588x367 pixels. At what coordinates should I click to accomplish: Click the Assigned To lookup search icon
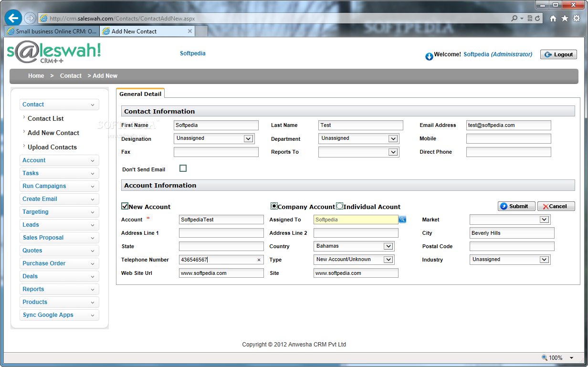402,220
